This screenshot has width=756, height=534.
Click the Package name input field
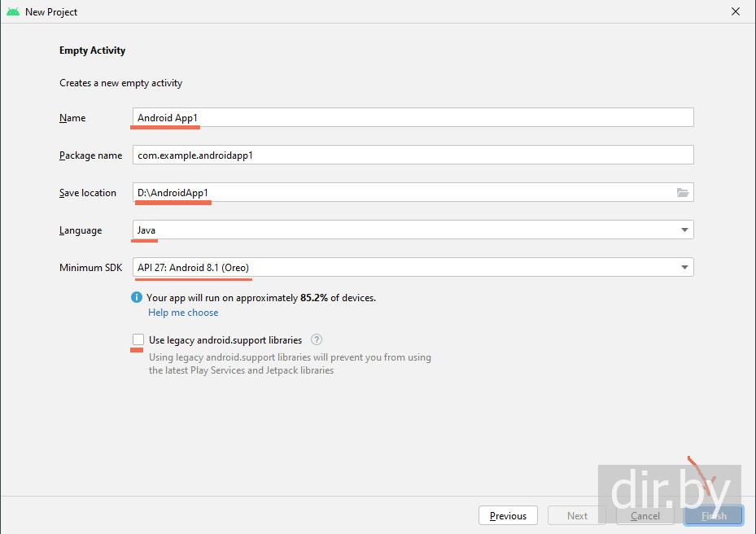(413, 155)
